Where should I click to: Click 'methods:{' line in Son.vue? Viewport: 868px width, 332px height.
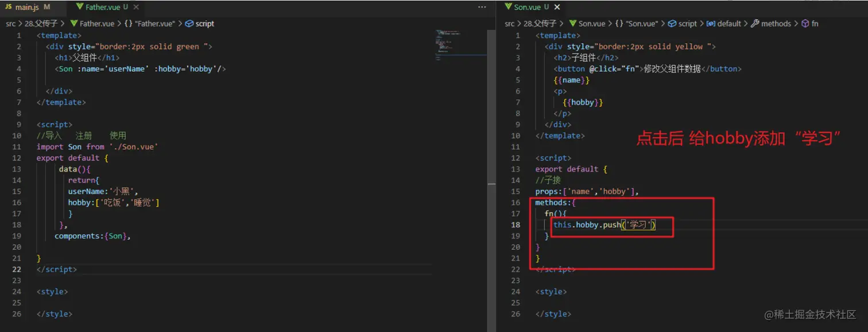pos(555,202)
